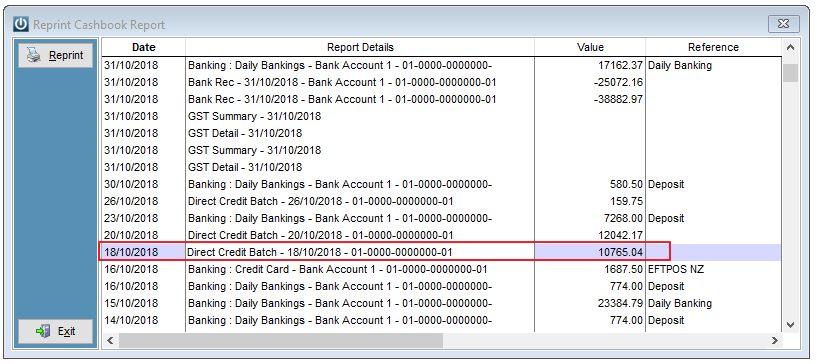Image resolution: width=817 pixels, height=364 pixels.
Task: Select the Bank Rec row valued -38882.97
Action: (441, 99)
